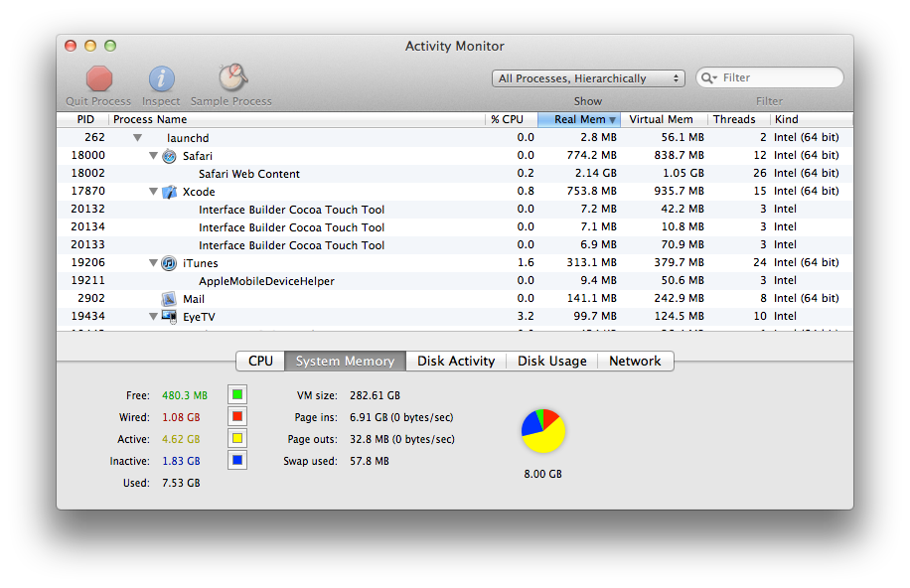Click the iTunes music icon in the process list

tap(169, 263)
